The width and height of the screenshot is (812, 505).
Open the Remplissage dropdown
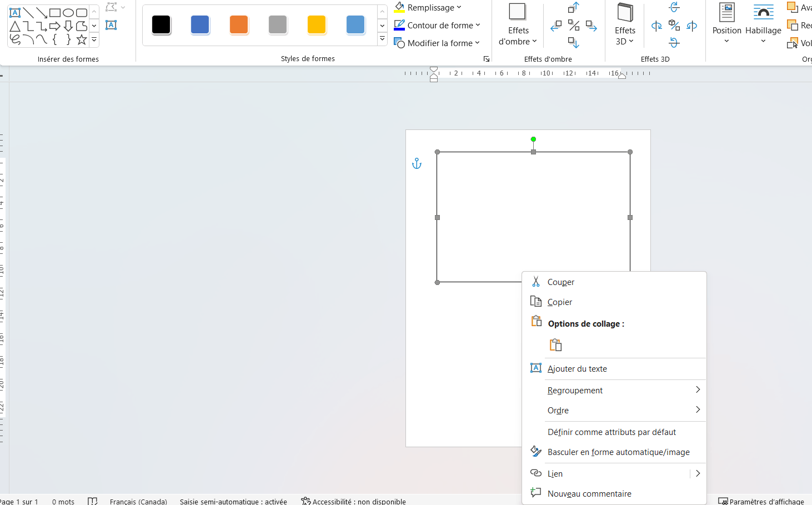coord(428,8)
